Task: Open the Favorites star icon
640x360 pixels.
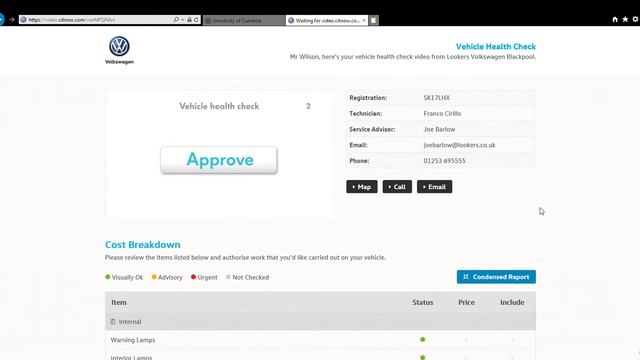Action: pyautogui.click(x=625, y=19)
